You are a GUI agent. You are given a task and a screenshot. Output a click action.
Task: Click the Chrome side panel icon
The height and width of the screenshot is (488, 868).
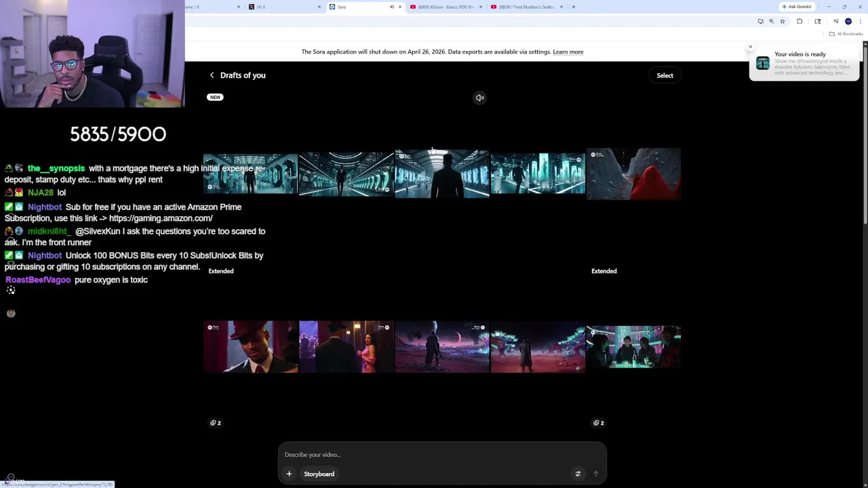(818, 21)
